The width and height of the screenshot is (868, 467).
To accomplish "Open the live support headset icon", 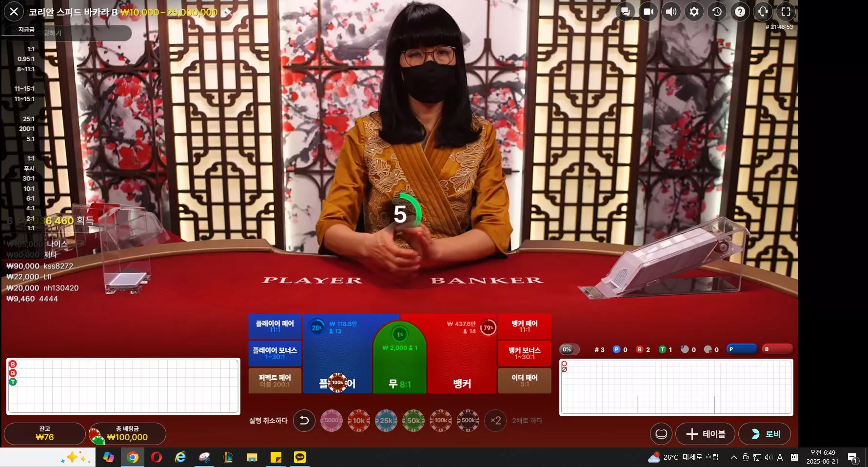I will tap(763, 12).
